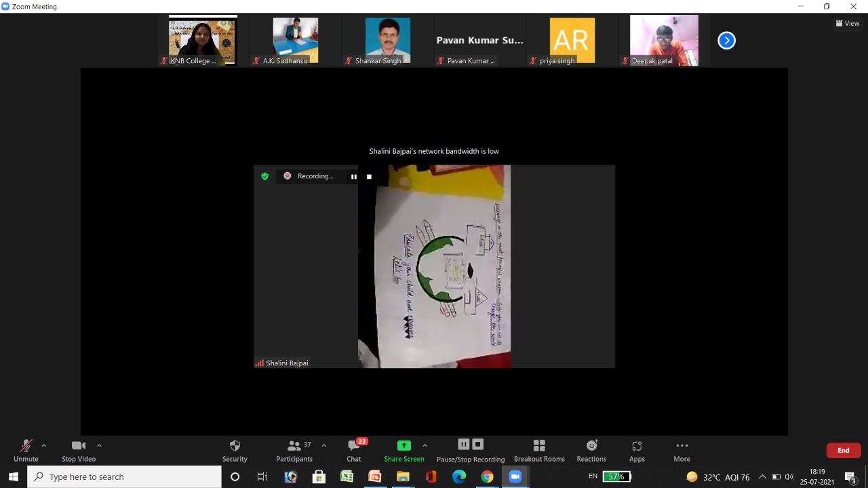Open the Chat panel with 23 messages

354,451
